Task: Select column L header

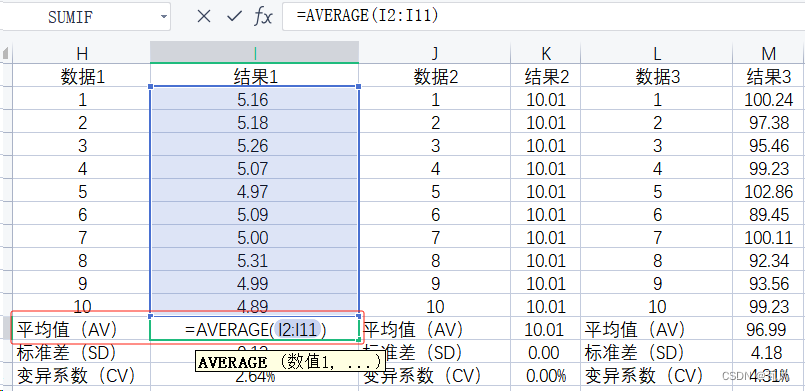Action: (657, 53)
